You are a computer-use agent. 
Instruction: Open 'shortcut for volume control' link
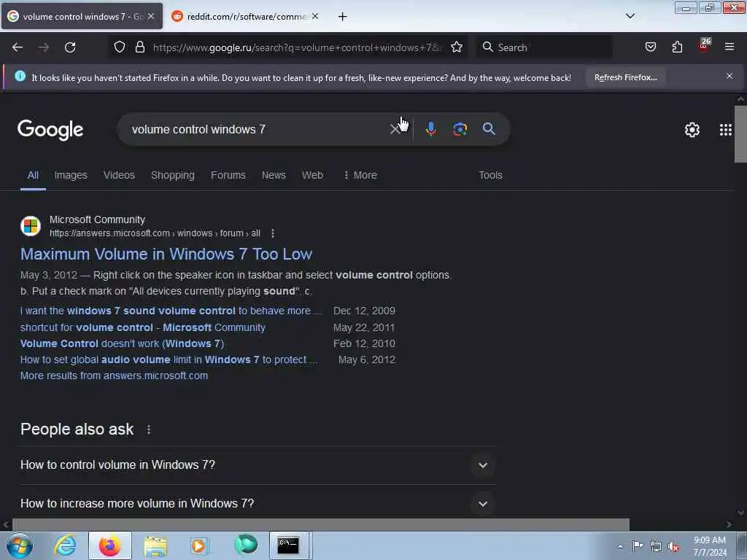(x=143, y=327)
